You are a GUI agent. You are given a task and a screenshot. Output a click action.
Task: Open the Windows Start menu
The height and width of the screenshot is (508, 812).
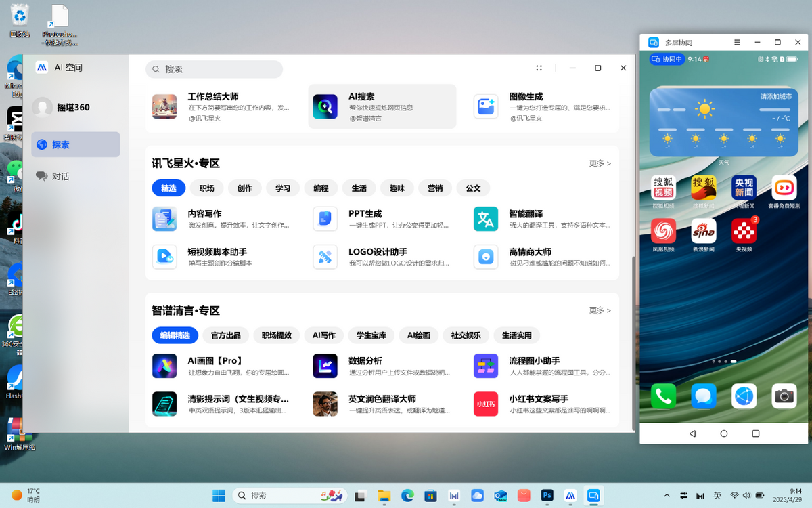tap(219, 496)
